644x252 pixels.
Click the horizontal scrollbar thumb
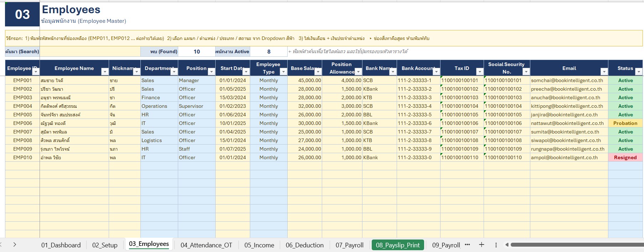(577, 245)
